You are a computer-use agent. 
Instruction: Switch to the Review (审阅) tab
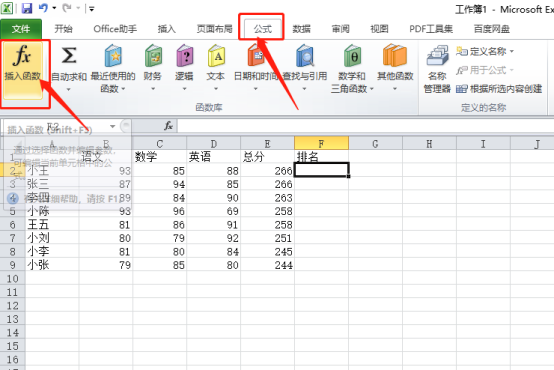coord(340,29)
